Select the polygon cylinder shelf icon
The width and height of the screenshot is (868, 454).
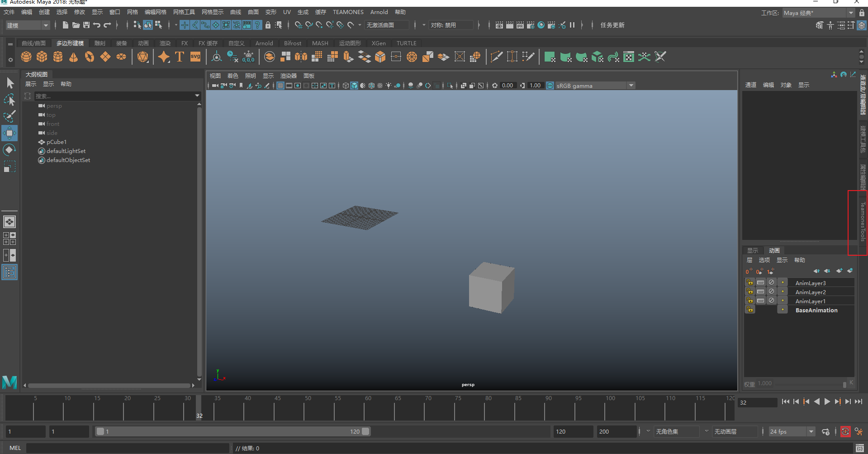(58, 57)
